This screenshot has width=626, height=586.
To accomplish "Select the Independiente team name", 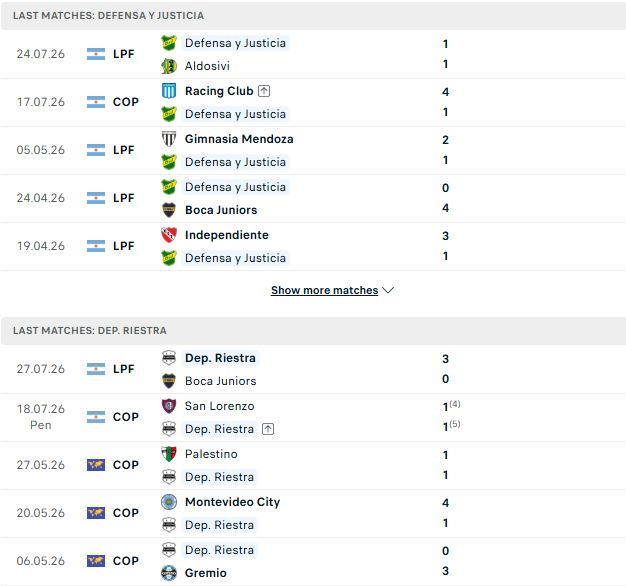I will coord(227,235).
